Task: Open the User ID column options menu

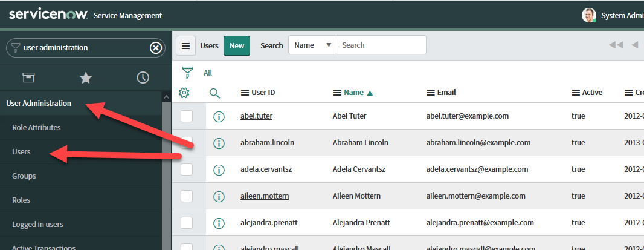Action: pyautogui.click(x=245, y=93)
